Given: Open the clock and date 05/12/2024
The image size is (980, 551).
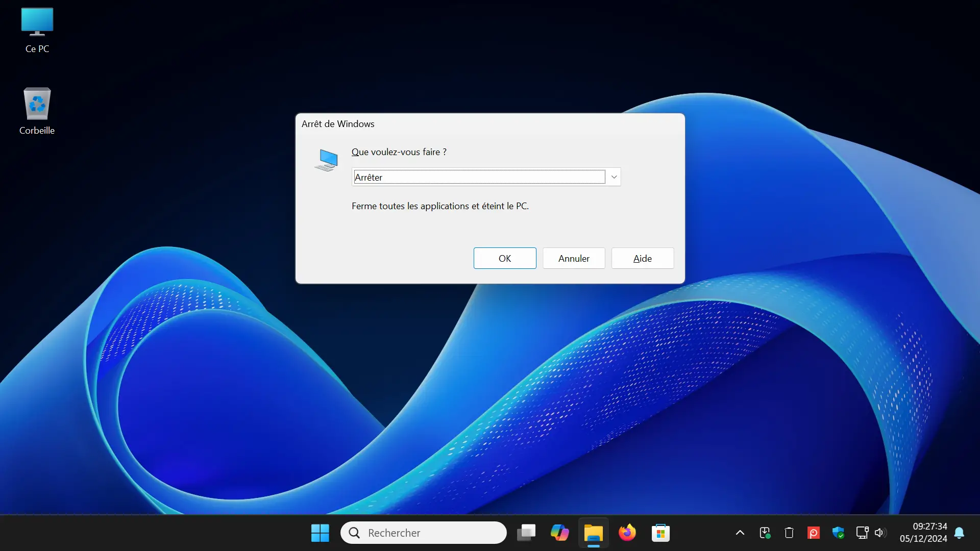Looking at the screenshot, I should coord(923,533).
